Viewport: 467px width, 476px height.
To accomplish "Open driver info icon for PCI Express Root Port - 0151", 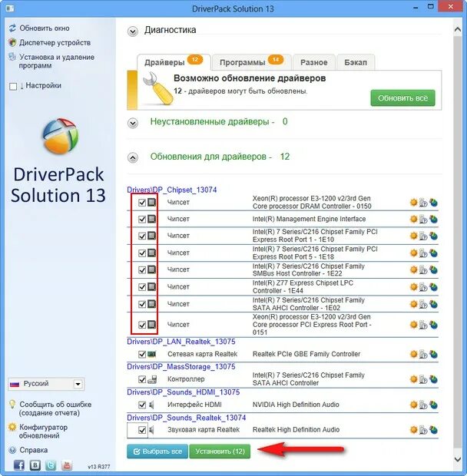I will click(423, 325).
